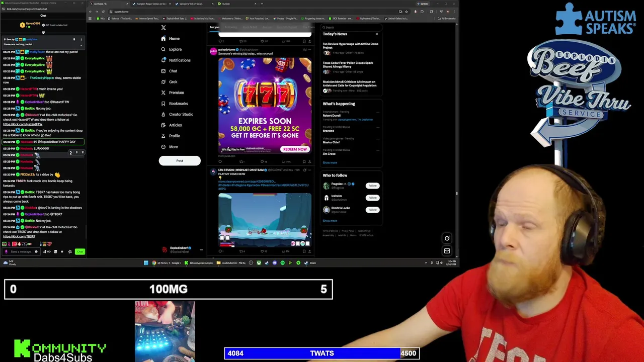The image size is (644, 362).
Task: Open emote picker in Kick message field
Action: point(36,251)
